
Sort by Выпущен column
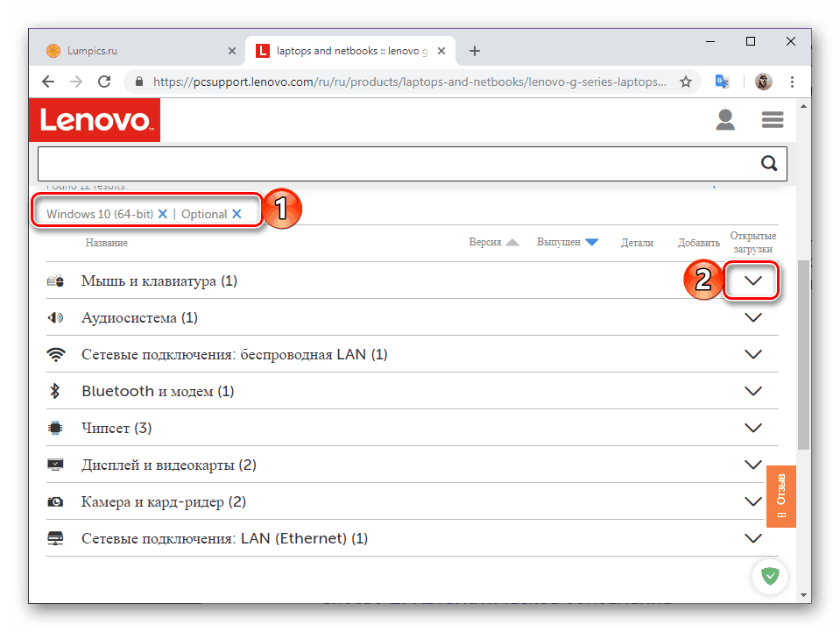pyautogui.click(x=568, y=242)
